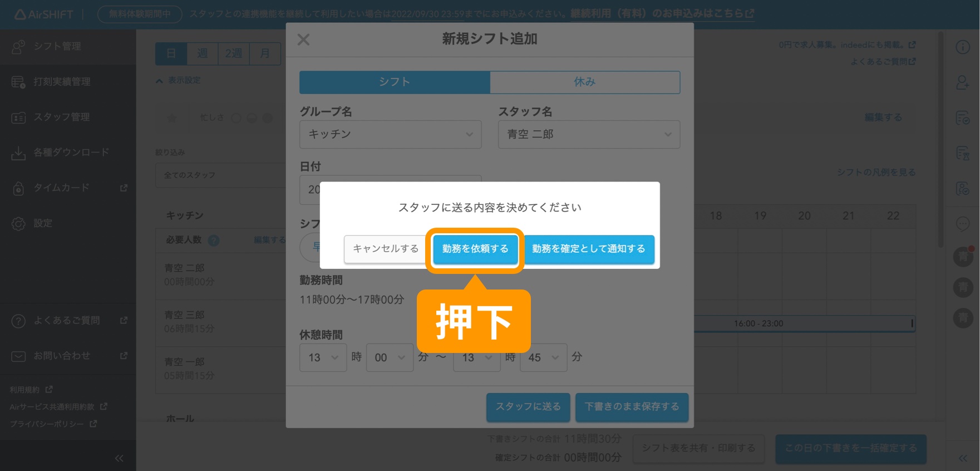The height and width of the screenshot is (471, 980).
Task: Select the third 忙しさ radio circle
Action: (267, 118)
